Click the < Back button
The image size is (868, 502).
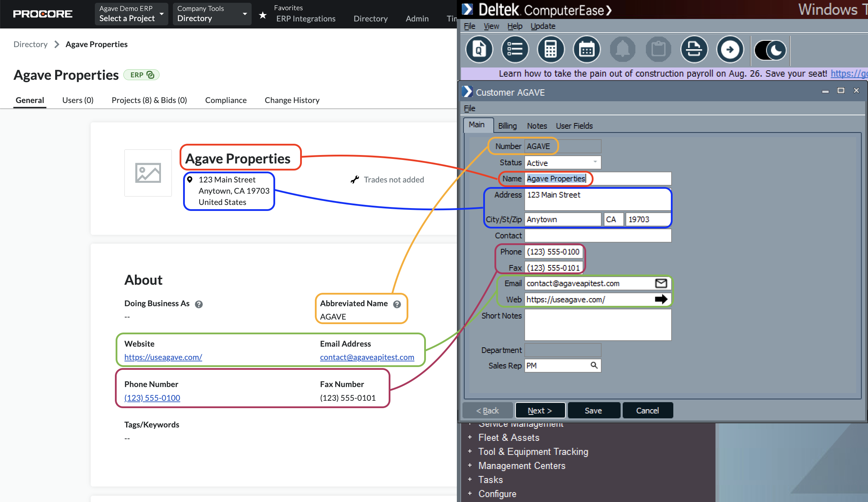tap(487, 410)
